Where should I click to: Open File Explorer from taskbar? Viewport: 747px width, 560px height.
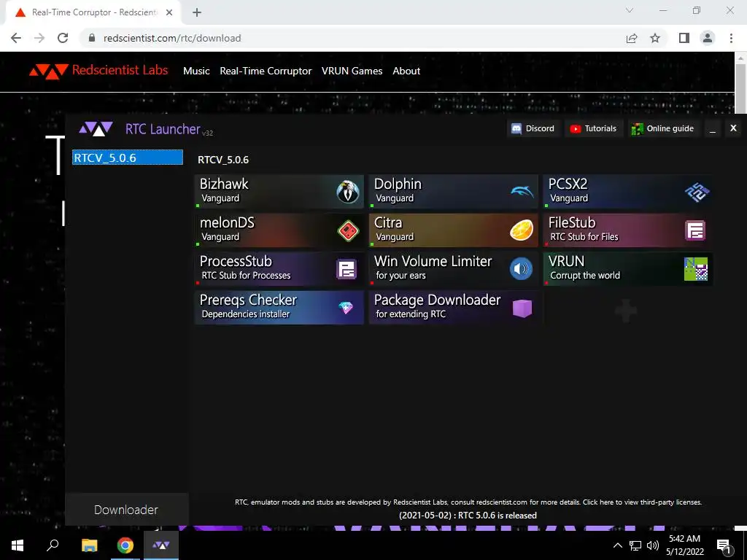[89, 545]
